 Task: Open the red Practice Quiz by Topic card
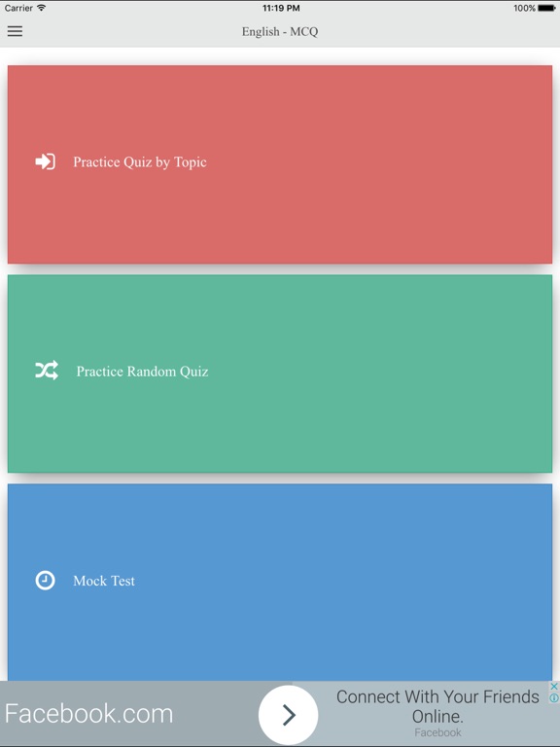[x=280, y=164]
